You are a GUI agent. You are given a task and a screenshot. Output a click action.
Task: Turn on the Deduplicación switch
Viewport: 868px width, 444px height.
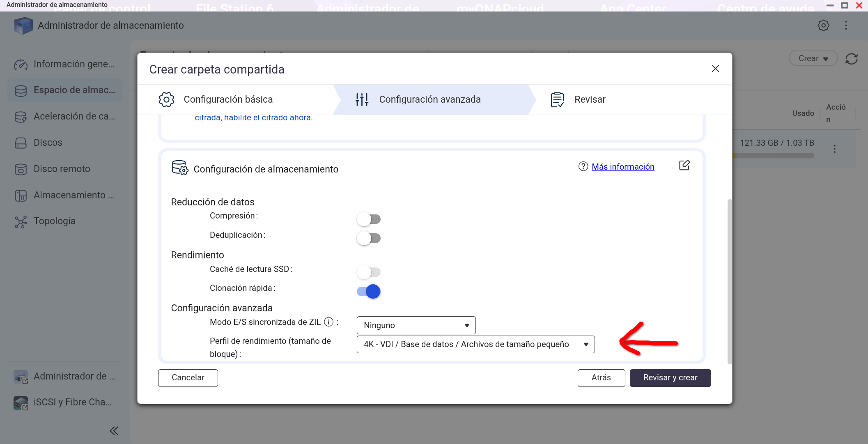tap(368, 238)
